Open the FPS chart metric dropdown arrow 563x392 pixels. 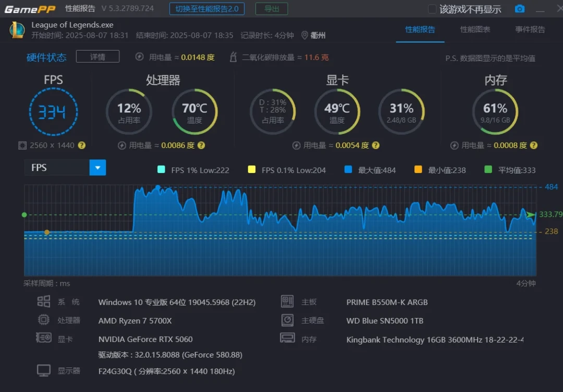click(x=97, y=168)
